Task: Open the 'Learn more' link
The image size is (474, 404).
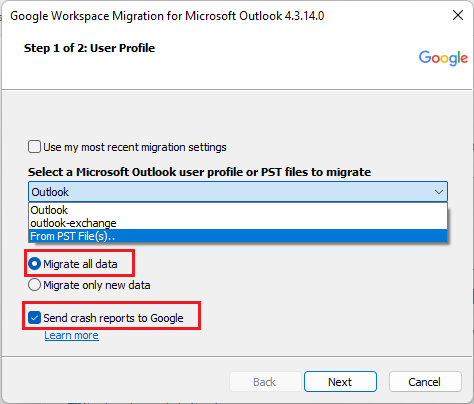Action: point(72,335)
